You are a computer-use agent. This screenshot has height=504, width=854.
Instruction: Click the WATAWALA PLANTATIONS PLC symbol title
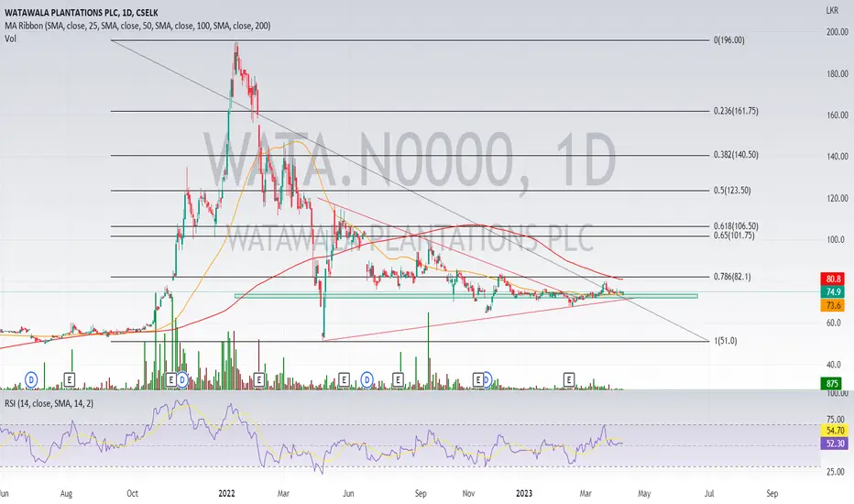click(82, 13)
